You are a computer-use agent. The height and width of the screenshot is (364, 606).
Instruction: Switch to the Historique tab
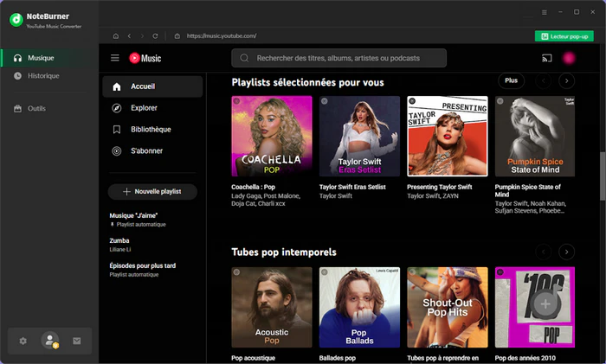[43, 75]
